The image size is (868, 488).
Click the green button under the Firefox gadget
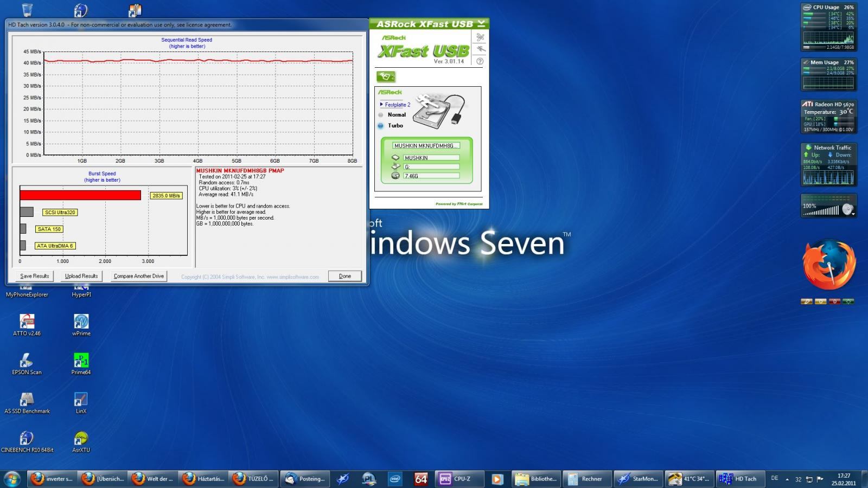848,301
